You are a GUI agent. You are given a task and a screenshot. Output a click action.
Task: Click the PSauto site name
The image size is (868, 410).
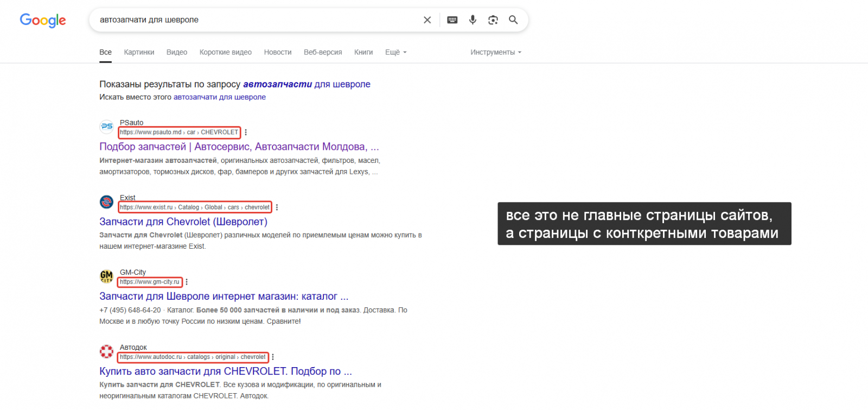pos(132,123)
